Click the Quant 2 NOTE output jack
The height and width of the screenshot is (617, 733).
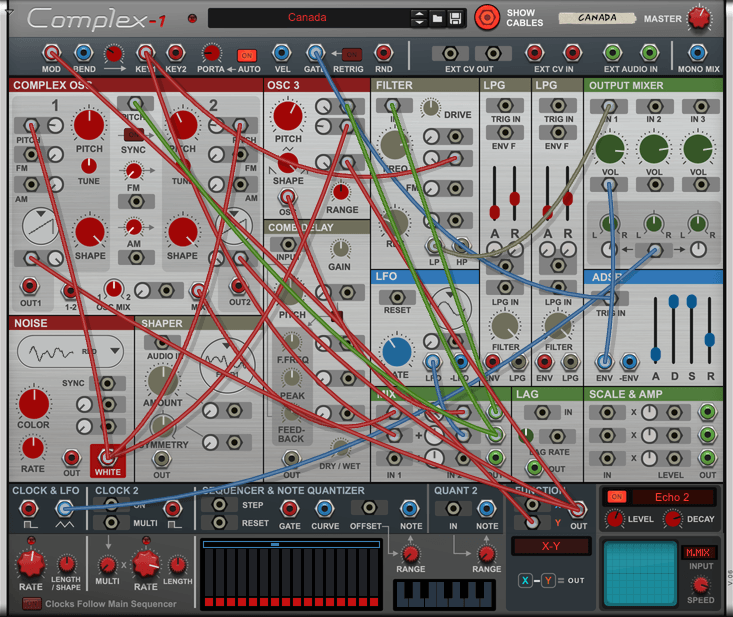tap(486, 509)
